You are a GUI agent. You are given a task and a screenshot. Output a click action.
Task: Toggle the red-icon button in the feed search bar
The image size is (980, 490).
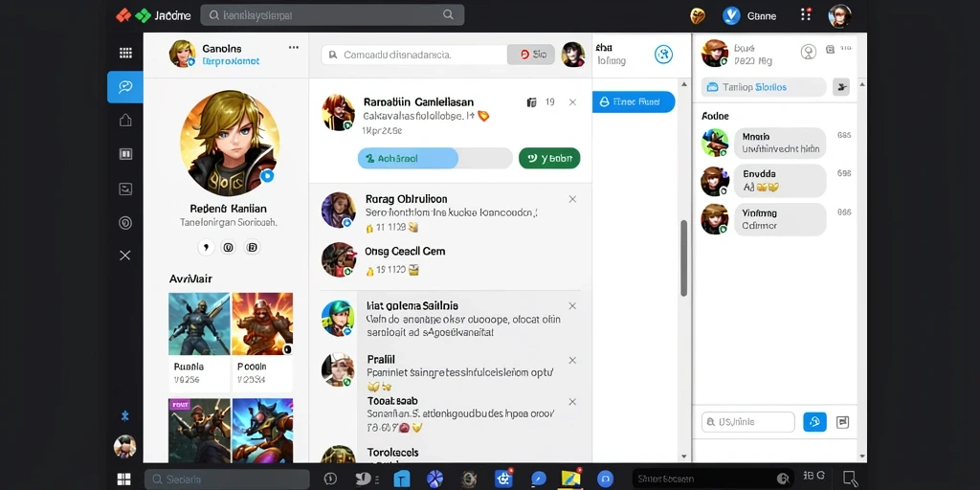pos(530,55)
